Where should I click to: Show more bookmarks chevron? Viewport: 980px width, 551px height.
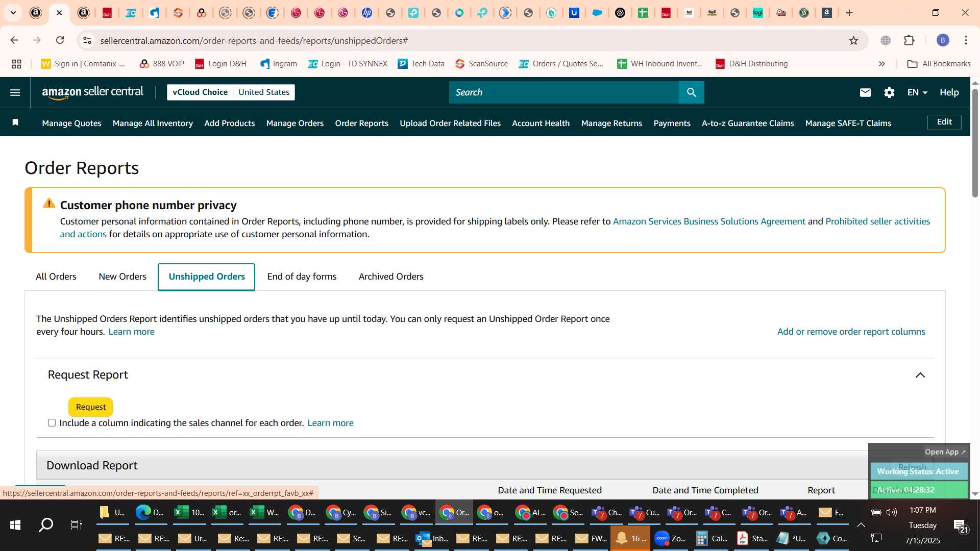(x=881, y=64)
